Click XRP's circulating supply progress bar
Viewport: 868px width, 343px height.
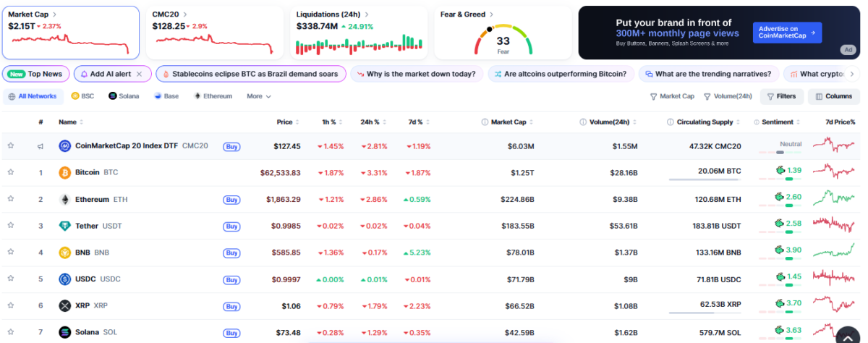tap(705, 313)
